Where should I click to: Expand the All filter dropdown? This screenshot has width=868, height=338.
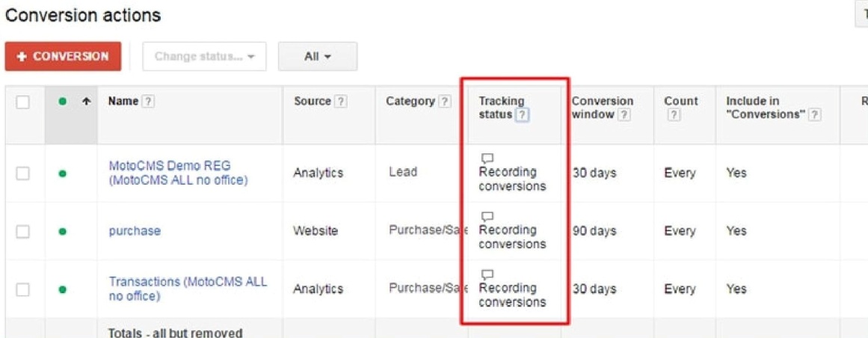(317, 57)
